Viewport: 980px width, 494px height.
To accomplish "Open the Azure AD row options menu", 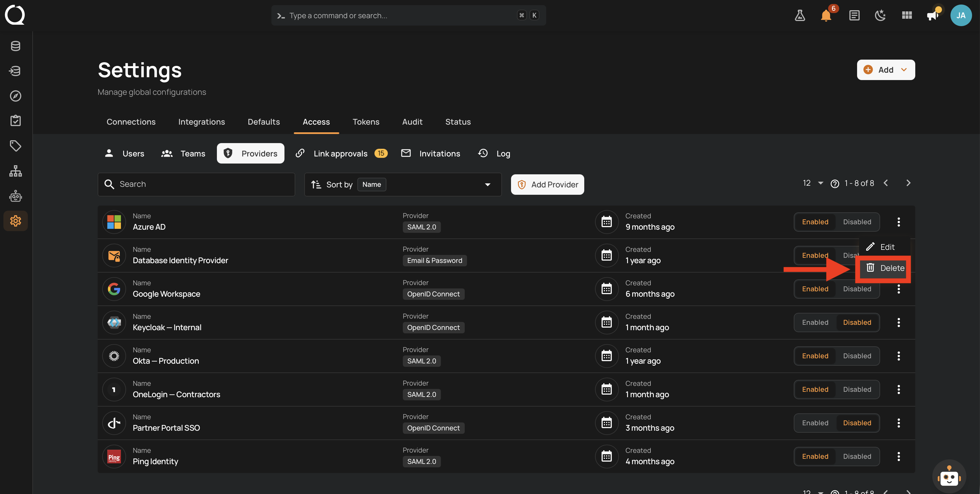I will point(899,222).
